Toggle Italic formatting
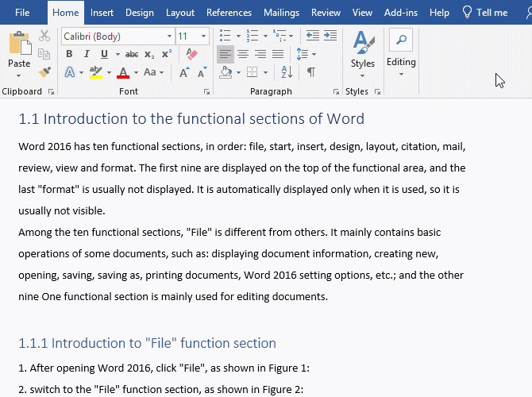This screenshot has width=532, height=397. coord(86,54)
